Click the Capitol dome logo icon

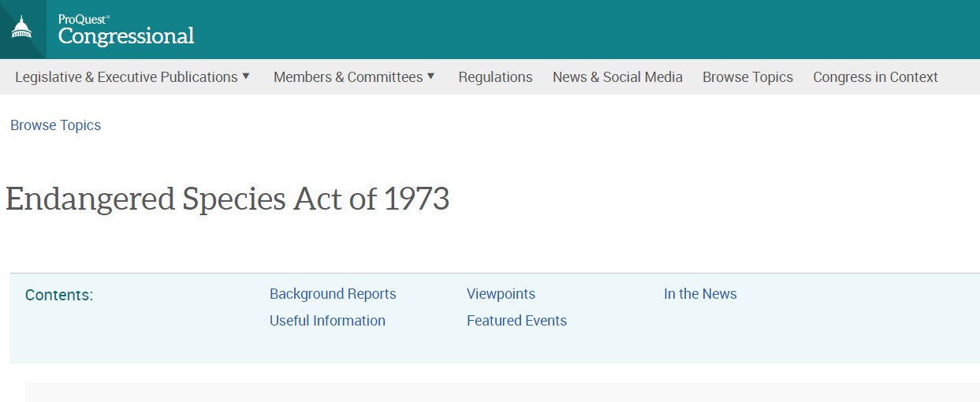21,28
